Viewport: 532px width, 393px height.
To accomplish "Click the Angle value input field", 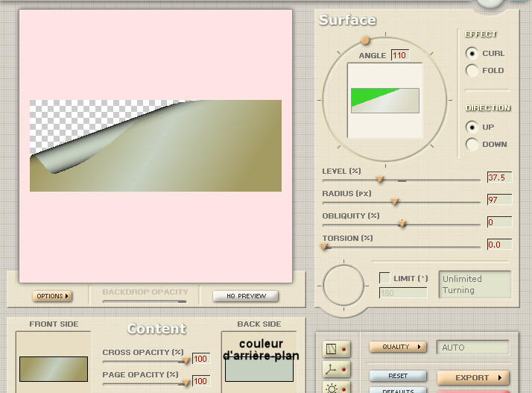I will coord(399,55).
